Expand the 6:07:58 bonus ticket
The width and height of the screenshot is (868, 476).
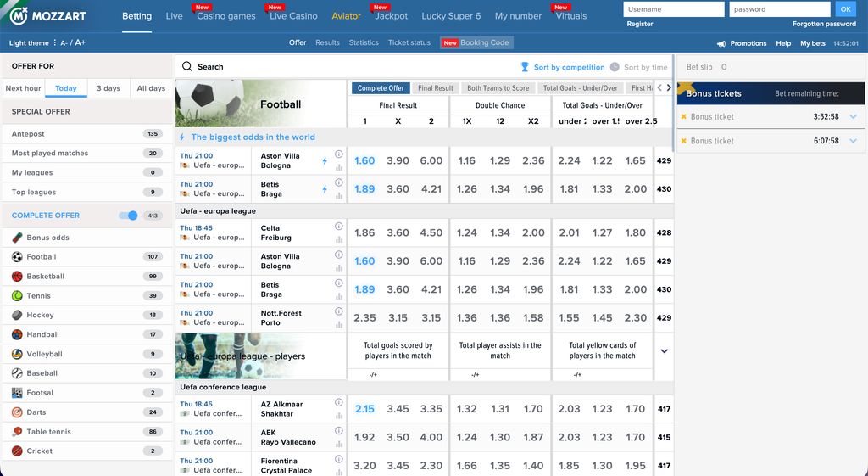pyautogui.click(x=853, y=141)
